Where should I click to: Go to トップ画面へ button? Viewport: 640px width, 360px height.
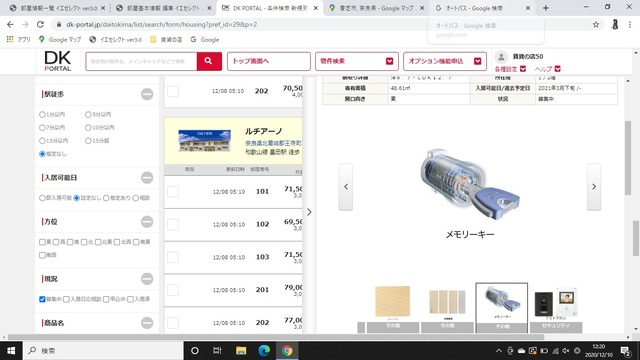[269, 61]
